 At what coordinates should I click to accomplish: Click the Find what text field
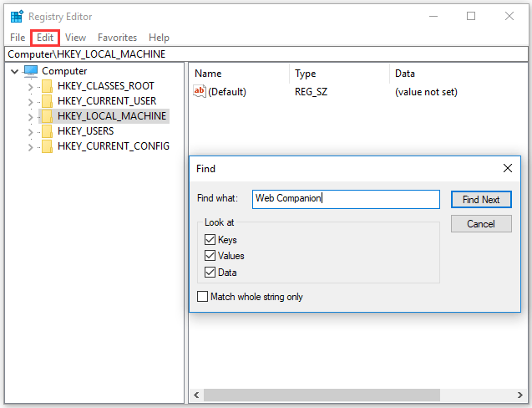click(x=346, y=199)
